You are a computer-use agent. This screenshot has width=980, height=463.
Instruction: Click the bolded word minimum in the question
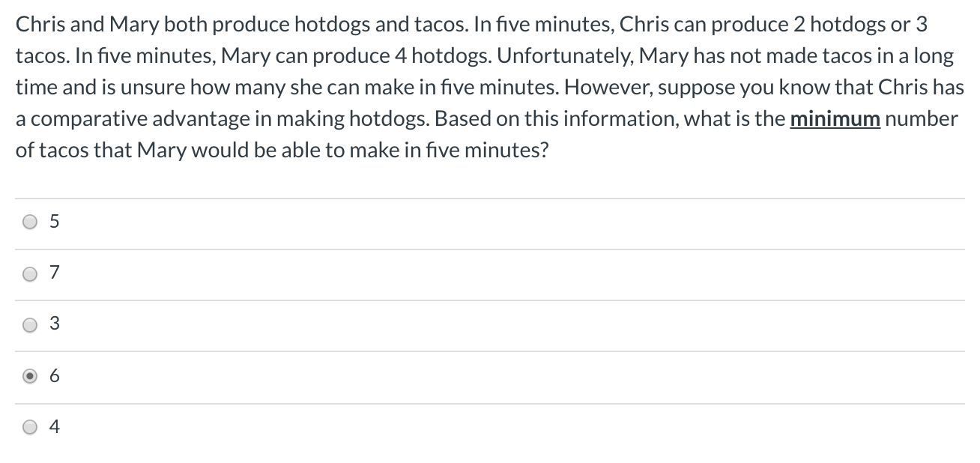[x=835, y=118]
